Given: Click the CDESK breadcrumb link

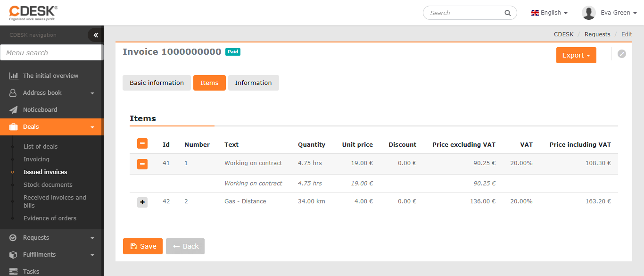Looking at the screenshot, I should coord(564,34).
